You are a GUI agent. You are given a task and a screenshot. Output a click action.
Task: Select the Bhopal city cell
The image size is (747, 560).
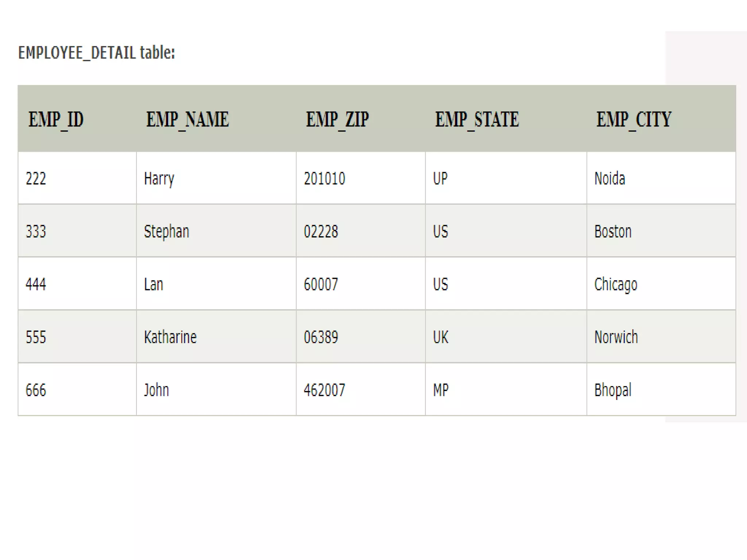click(x=661, y=389)
